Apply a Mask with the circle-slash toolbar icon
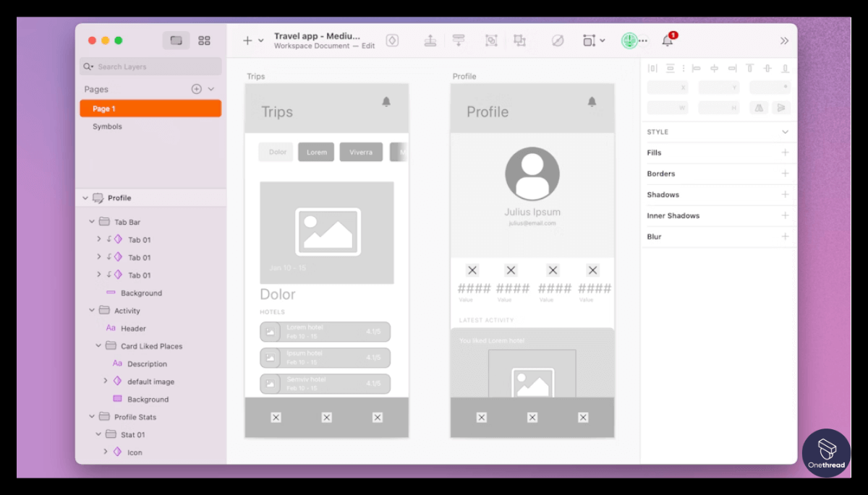Image resolution: width=868 pixels, height=495 pixels. click(x=558, y=40)
